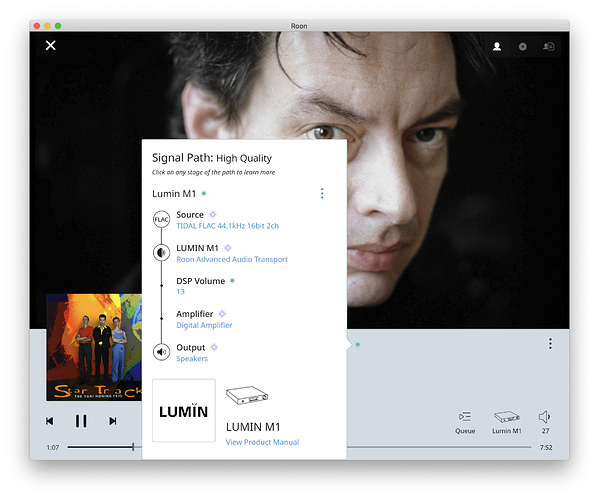Open the Lumin M1 three-dot menu in Signal Path

click(x=322, y=194)
